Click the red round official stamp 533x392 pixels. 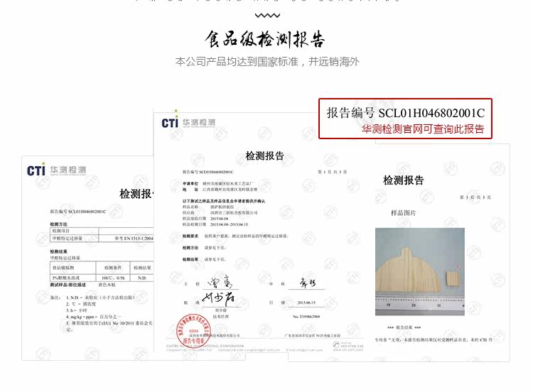[x=193, y=330]
